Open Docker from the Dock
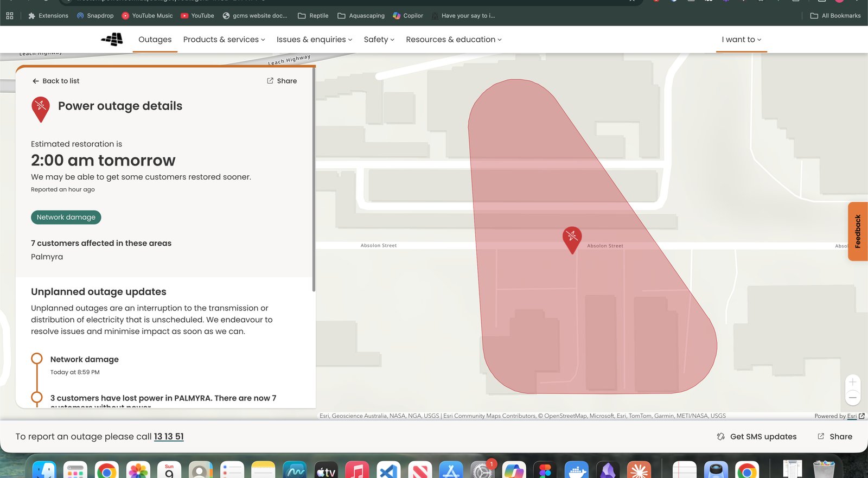Screen dimensions: 868x478 point(576,471)
